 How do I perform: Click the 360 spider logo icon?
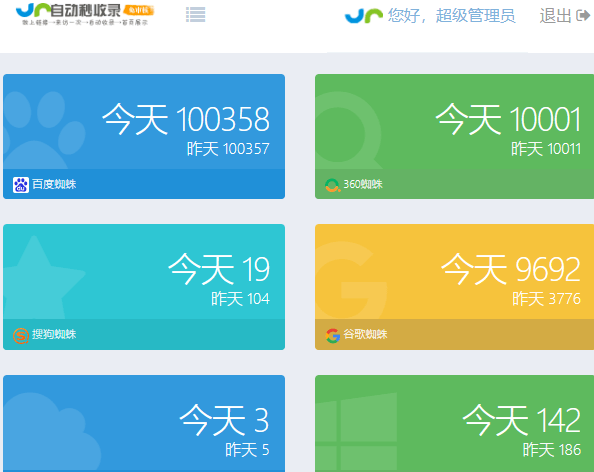point(333,185)
